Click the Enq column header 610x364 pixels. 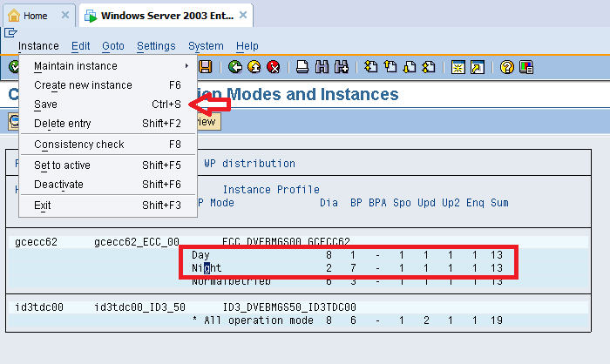pyautogui.click(x=476, y=203)
